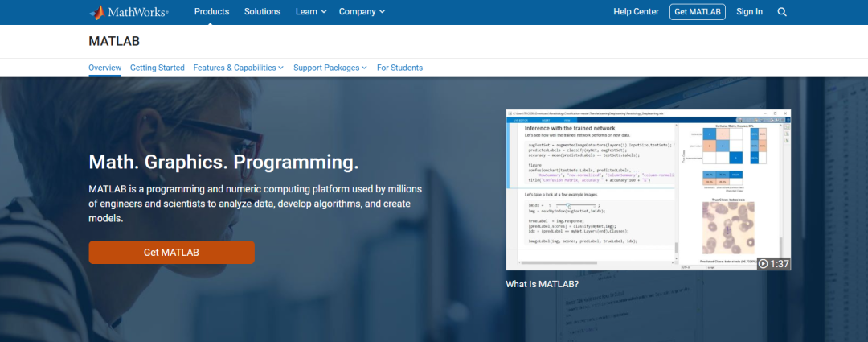Click the orange Get MATLAB button
The image size is (868, 342).
[172, 252]
